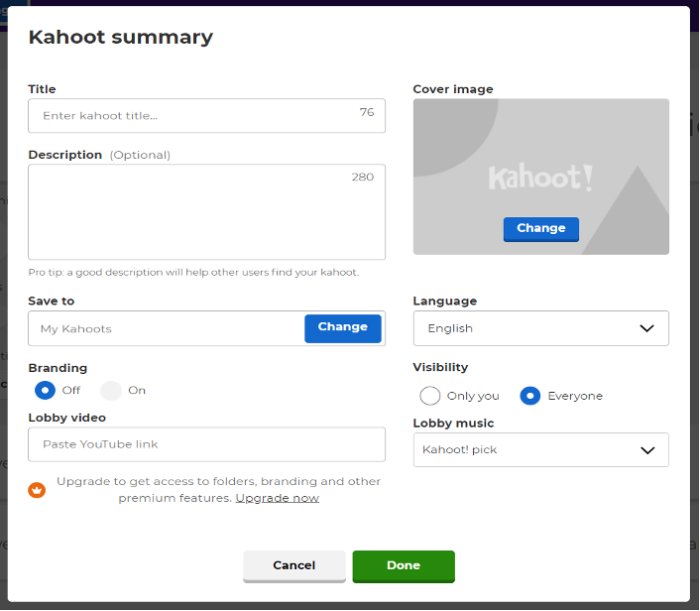Set visibility to Everyone
Image resolution: width=700 pixels, height=611 pixels.
529,396
